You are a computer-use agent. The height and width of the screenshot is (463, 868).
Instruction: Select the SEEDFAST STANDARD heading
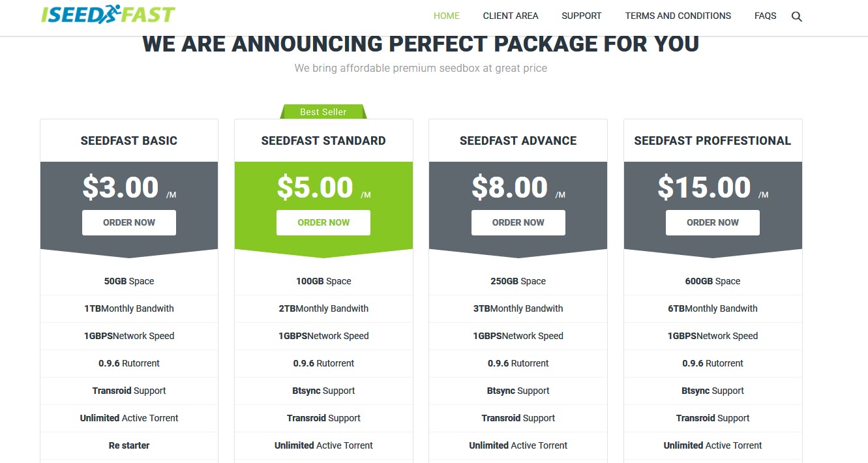pyautogui.click(x=323, y=141)
